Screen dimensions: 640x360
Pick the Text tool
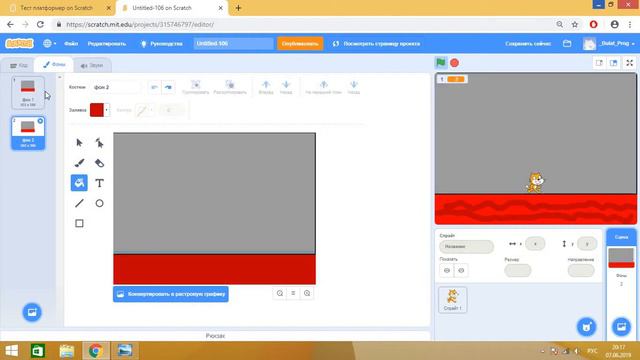coord(99,183)
